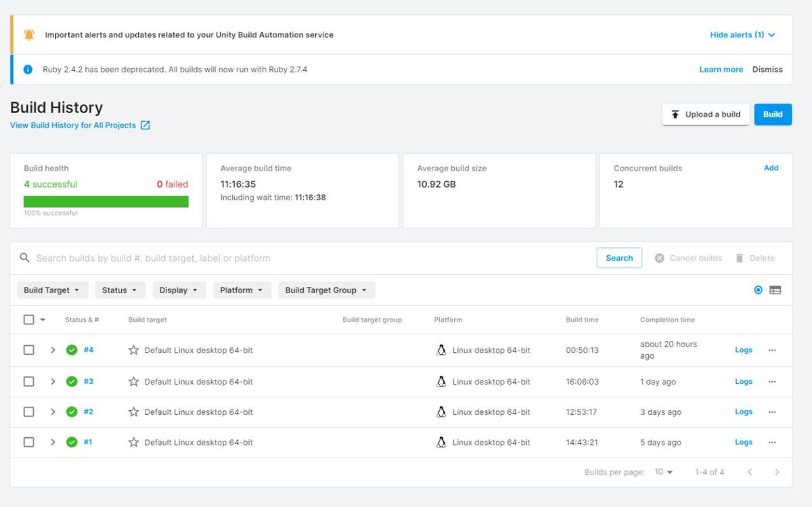Open Logs for build #4

tap(744, 350)
